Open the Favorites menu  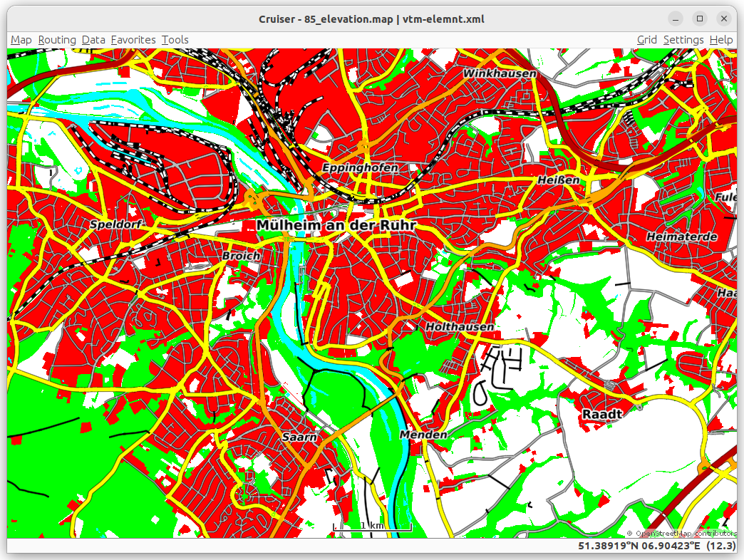133,40
